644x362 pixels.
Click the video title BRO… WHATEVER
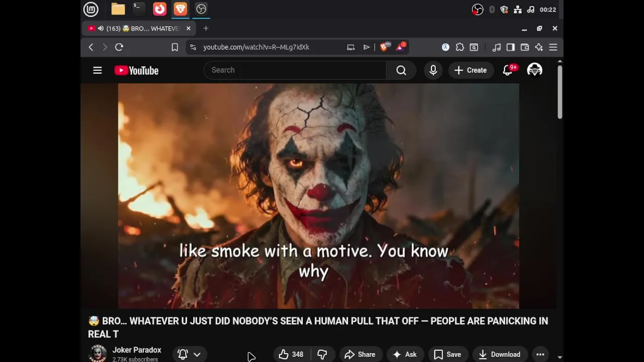click(318, 327)
